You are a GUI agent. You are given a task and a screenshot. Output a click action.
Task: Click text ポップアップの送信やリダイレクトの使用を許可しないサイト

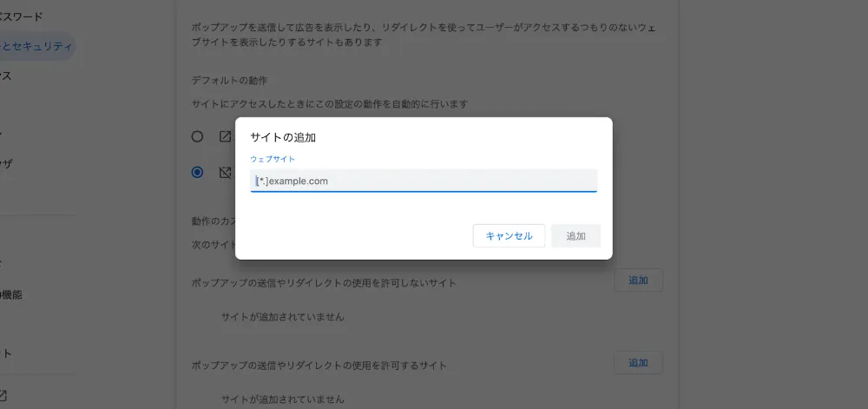[324, 283]
